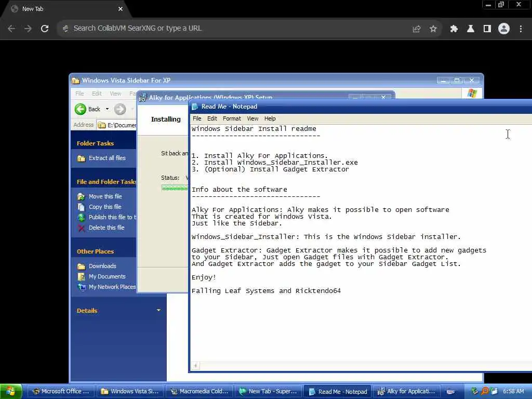Image resolution: width=532 pixels, height=399 pixels.
Task: Switch to Alky for Applications taskbar button
Action: pyautogui.click(x=406, y=391)
